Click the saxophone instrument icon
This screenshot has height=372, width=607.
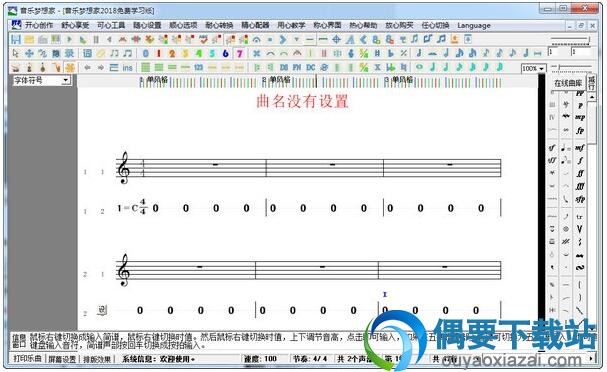tap(56, 67)
